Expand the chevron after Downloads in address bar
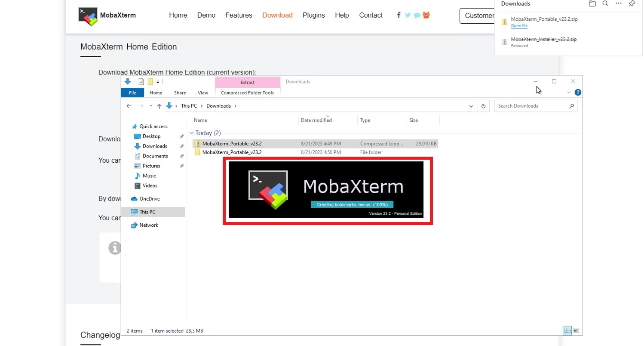The width and height of the screenshot is (644, 346). [235, 106]
